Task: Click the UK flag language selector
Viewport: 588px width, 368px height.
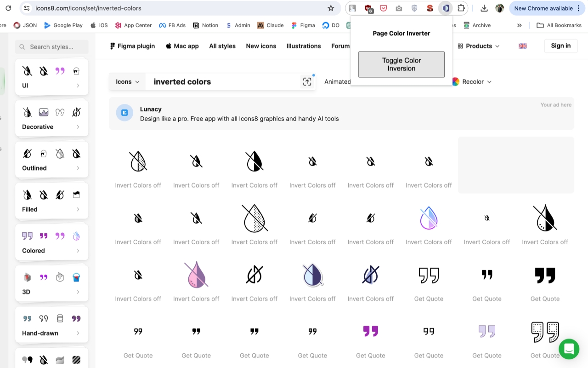Action: point(522,46)
